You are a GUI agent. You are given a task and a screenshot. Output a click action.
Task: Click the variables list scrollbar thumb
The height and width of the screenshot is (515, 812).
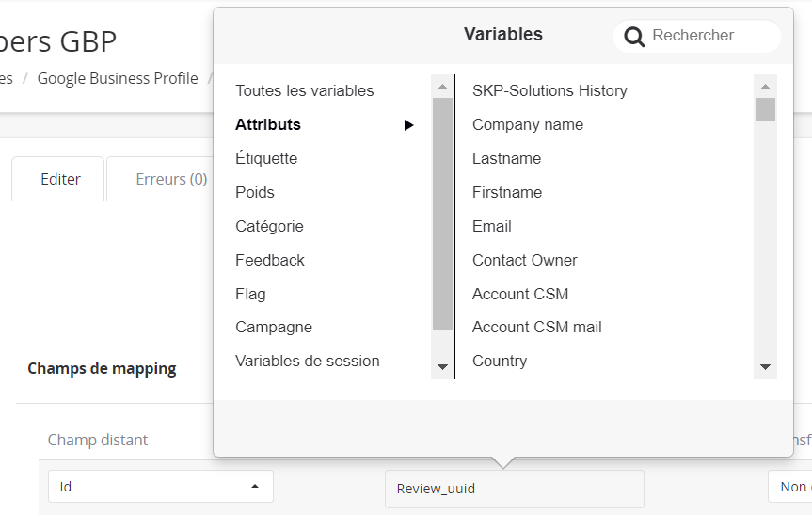(765, 110)
